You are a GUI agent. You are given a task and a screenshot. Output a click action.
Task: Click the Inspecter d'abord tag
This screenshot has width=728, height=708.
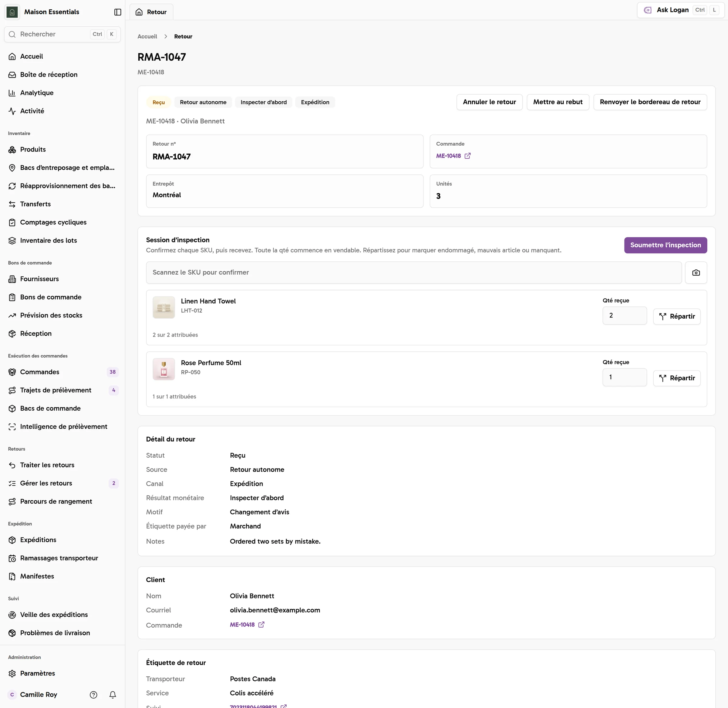click(x=264, y=102)
